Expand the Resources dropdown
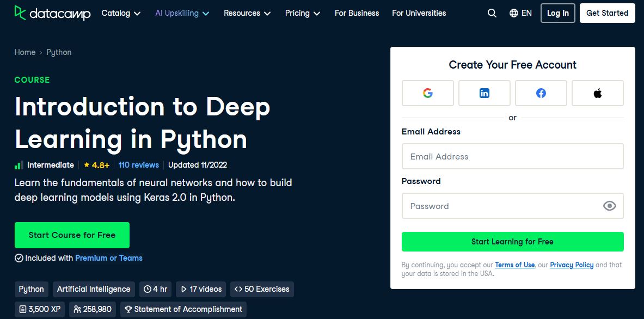This screenshot has width=644, height=319. [247, 13]
